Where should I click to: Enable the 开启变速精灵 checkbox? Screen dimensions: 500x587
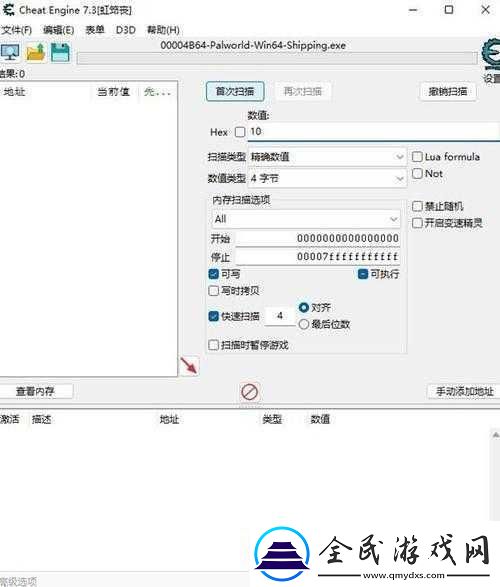[x=417, y=223]
